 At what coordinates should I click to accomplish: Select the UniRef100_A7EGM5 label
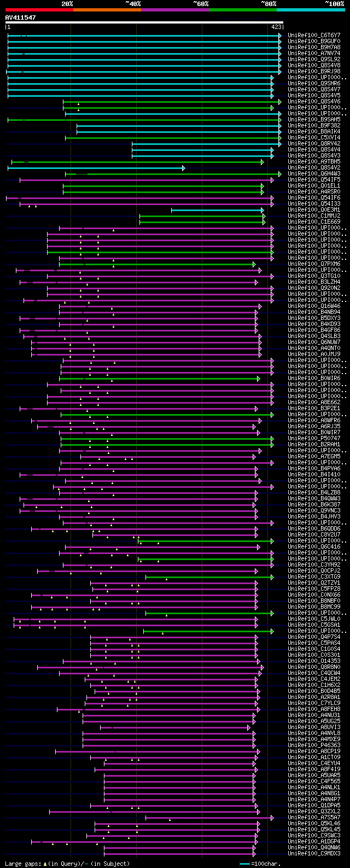pyautogui.click(x=314, y=456)
